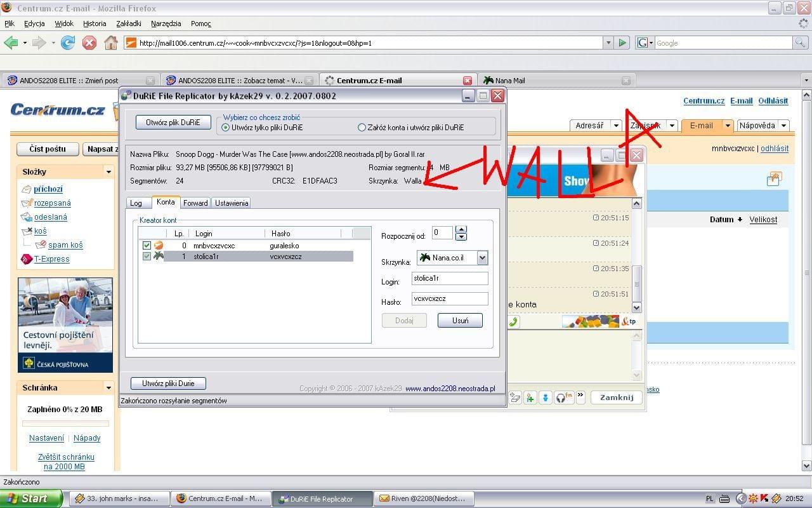Click the Windows Start button

tap(31, 498)
